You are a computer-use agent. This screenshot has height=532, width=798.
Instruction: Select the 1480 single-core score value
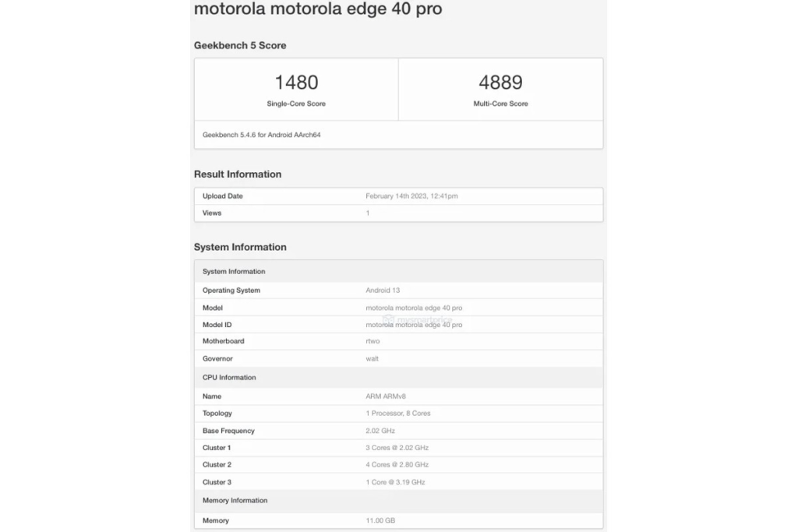[x=296, y=83]
